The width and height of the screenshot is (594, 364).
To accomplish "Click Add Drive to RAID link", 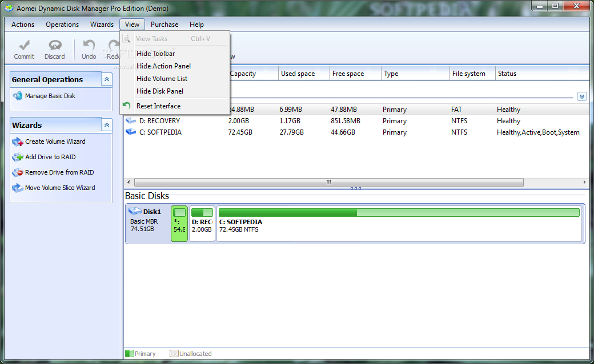I will pos(50,157).
